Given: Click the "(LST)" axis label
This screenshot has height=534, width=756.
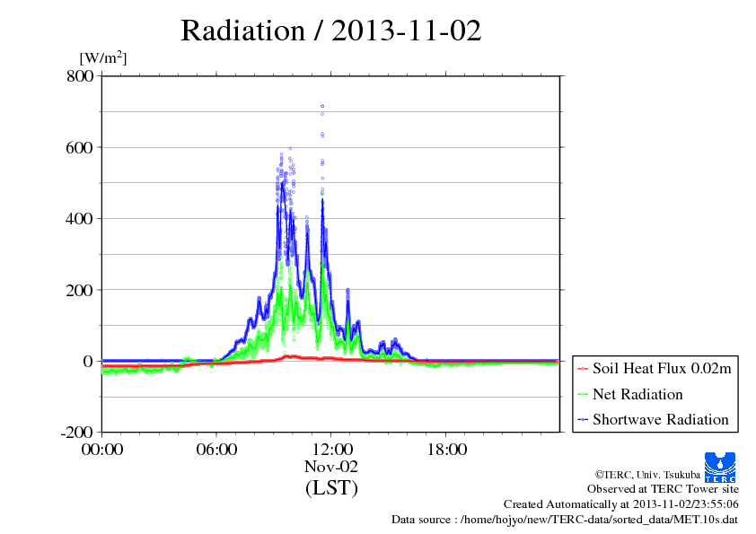Looking at the screenshot, I should point(331,487).
